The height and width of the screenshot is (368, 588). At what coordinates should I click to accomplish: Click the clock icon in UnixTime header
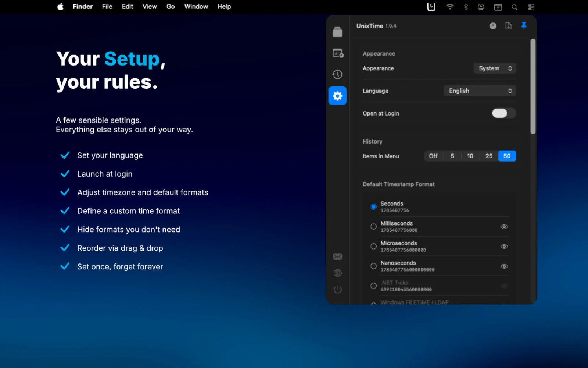click(x=493, y=26)
